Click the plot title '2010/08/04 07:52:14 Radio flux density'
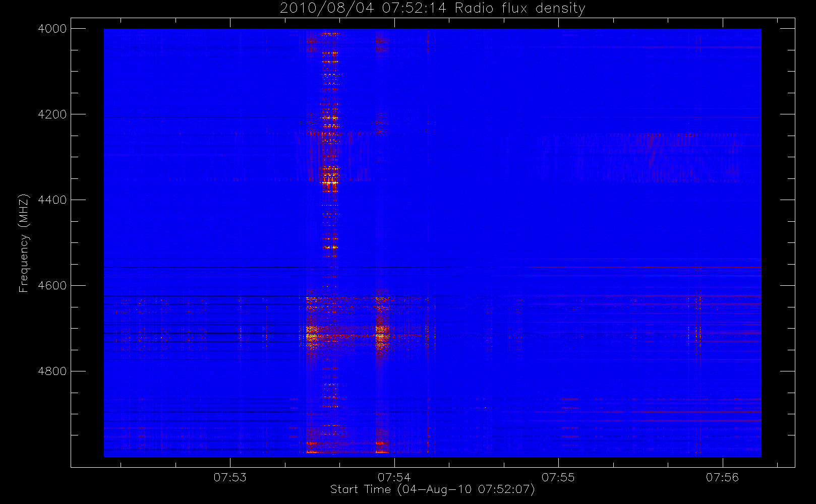The image size is (816, 504). pos(432,9)
